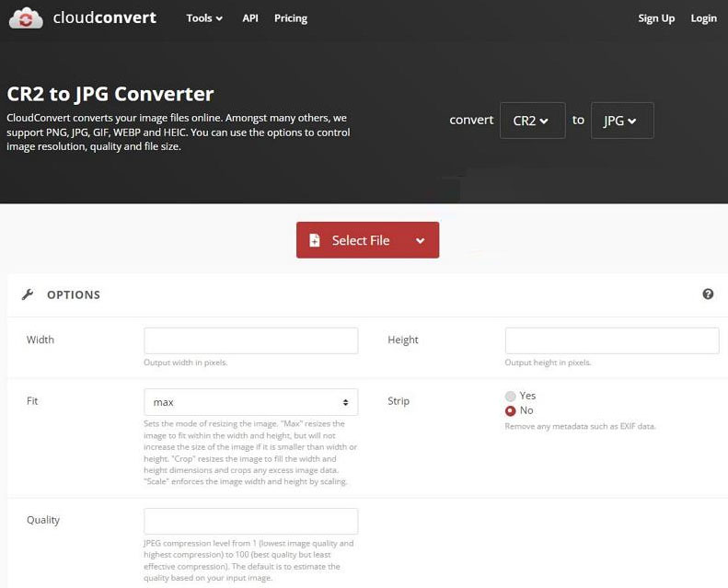This screenshot has width=728, height=588.
Task: Click the cloudconvert brand name
Action: [x=105, y=17]
